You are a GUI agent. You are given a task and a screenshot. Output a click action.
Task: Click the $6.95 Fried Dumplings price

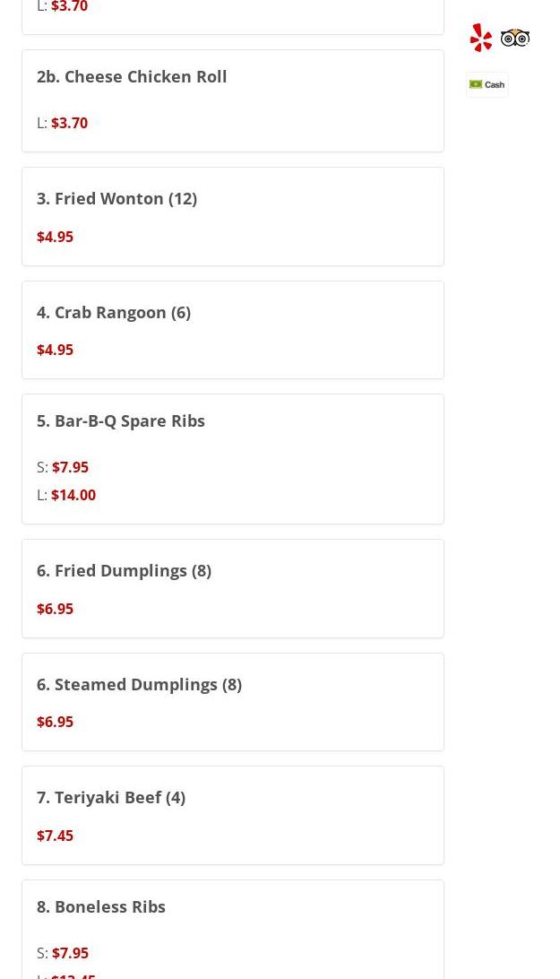point(55,609)
